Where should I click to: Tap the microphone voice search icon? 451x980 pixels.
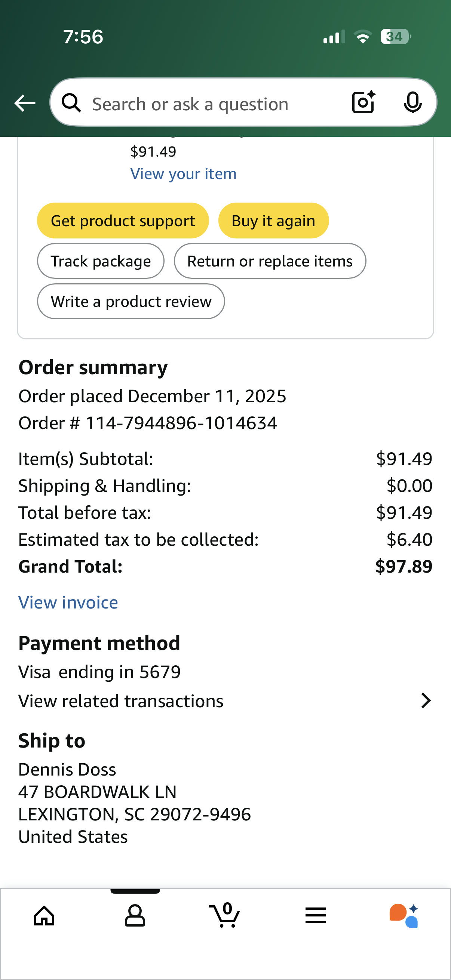(x=412, y=102)
